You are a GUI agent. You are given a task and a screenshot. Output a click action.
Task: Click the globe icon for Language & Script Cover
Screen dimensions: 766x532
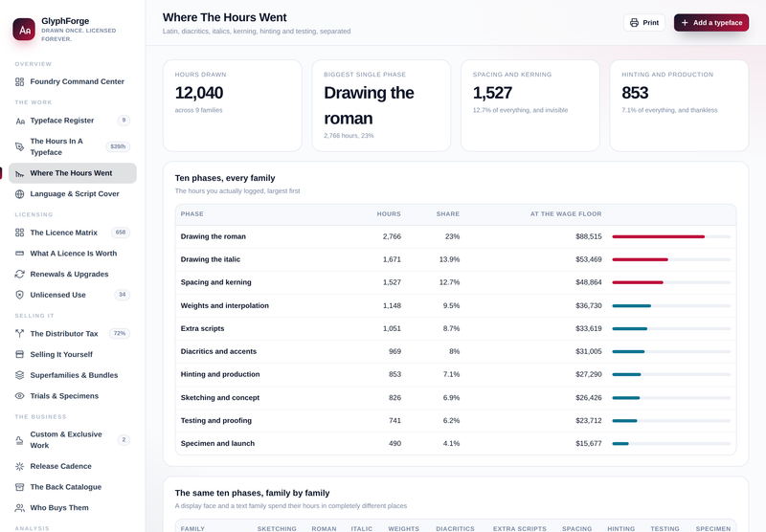point(19,194)
